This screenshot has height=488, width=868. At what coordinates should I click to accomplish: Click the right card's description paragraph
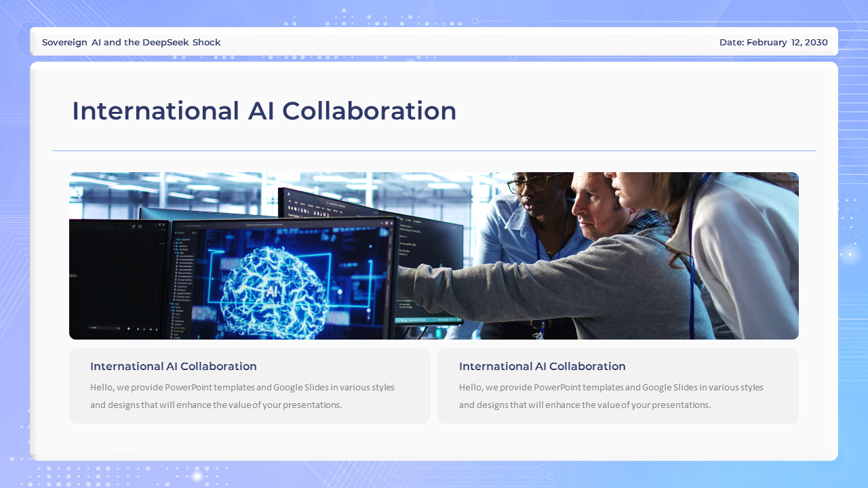[611, 396]
